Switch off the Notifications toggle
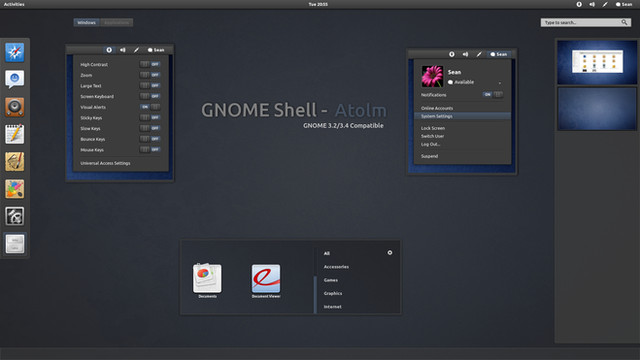This screenshot has width=640, height=360. pos(493,94)
